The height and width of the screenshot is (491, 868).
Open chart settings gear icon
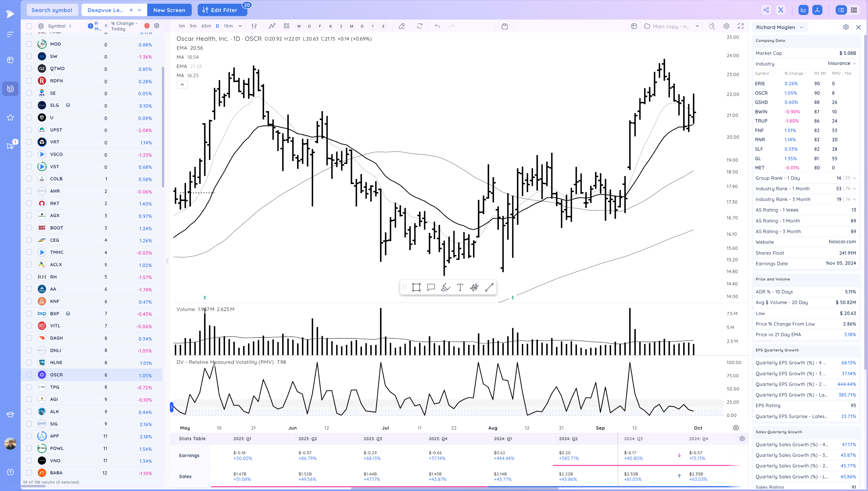727,26
